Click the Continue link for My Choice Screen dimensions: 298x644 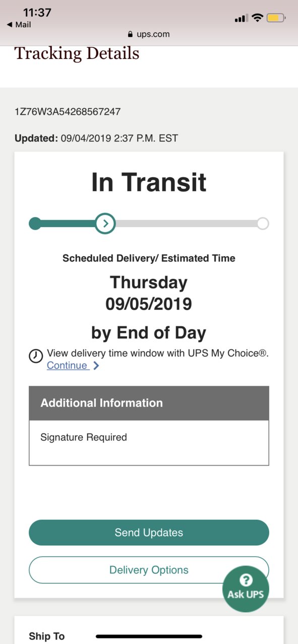pyautogui.click(x=68, y=366)
